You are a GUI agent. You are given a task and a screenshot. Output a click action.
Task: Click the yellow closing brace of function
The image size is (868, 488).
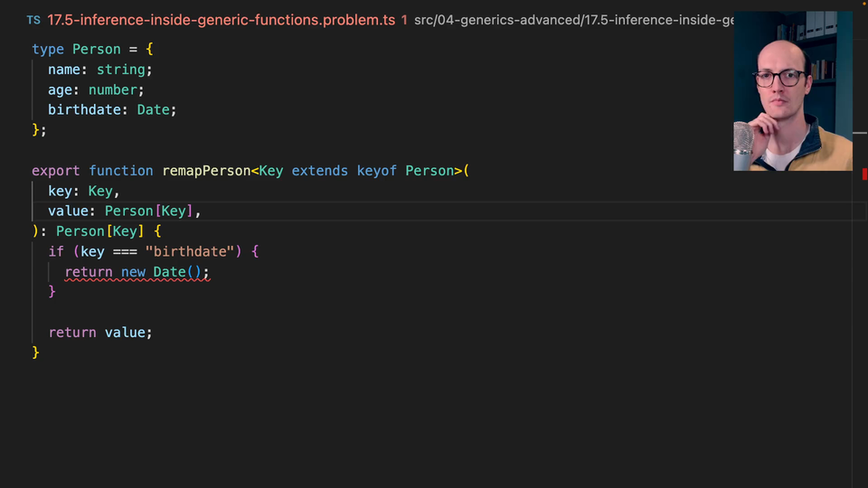pos(36,352)
